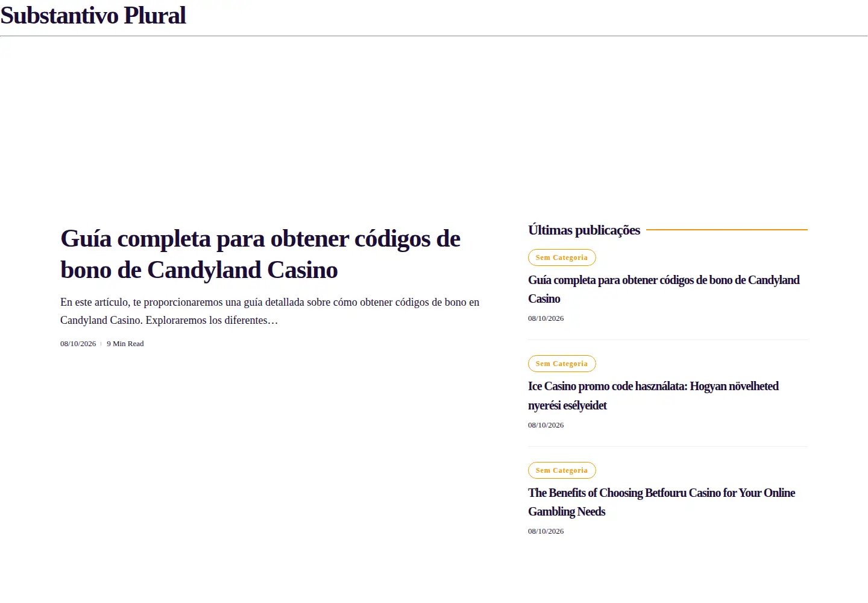Select Sem Categoria tag above Betfouru Casino post

pos(562,470)
